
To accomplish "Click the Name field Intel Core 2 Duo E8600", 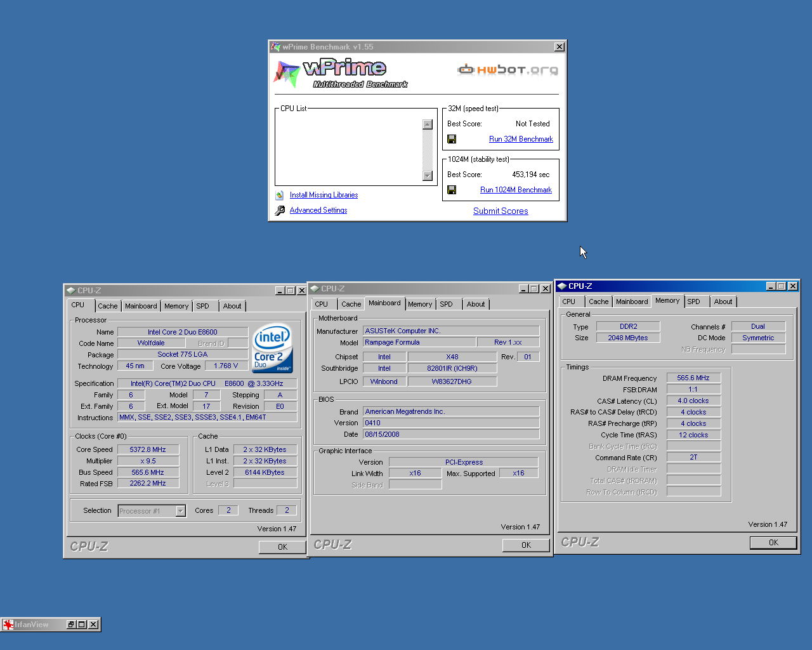I will pyautogui.click(x=183, y=332).
